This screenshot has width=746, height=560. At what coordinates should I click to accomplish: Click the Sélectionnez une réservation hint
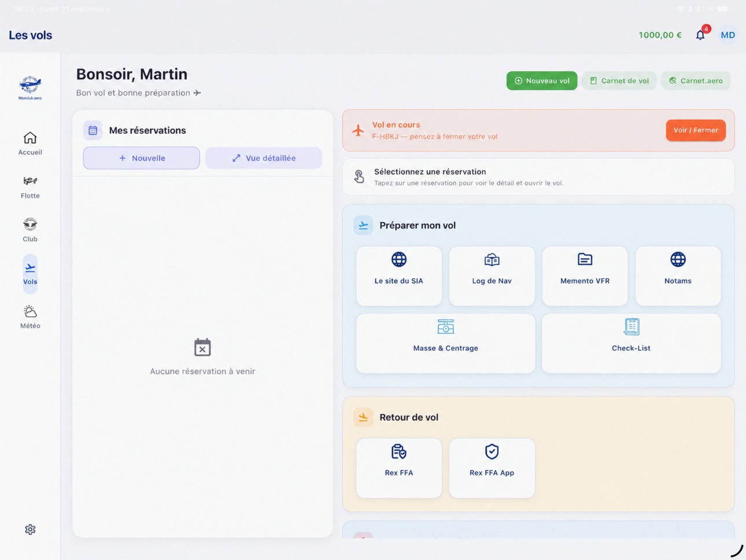pos(538,176)
